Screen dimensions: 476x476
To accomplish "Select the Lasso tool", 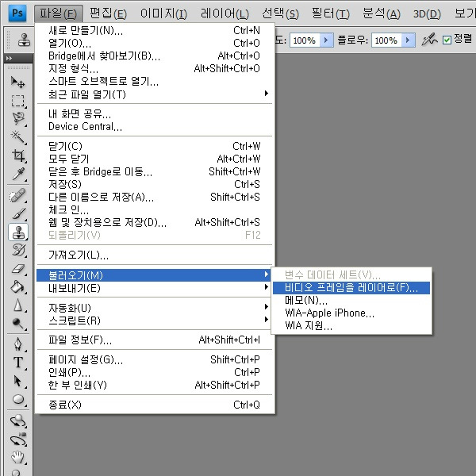I will 18,119.
